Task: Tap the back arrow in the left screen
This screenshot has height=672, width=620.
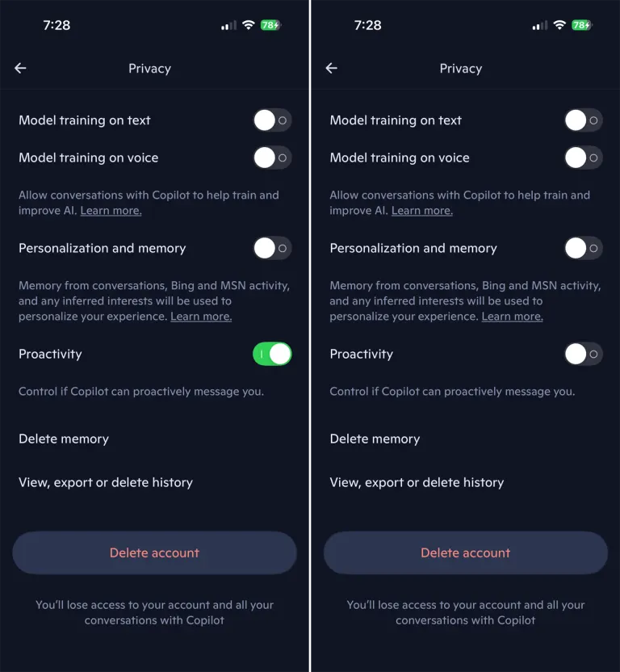Action: 21,69
